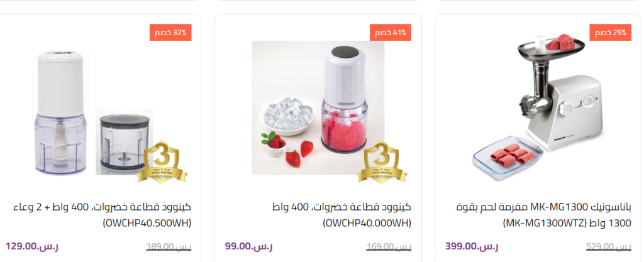This screenshot has height=262, width=644.
Task: Open Panasonic MK-MG1300 product title link
Action: tap(543, 216)
